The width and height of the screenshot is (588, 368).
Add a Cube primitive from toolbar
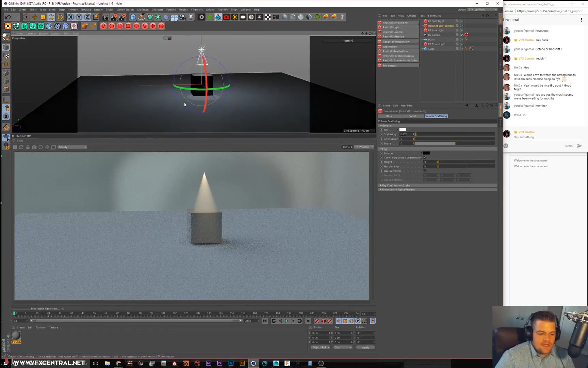133,17
